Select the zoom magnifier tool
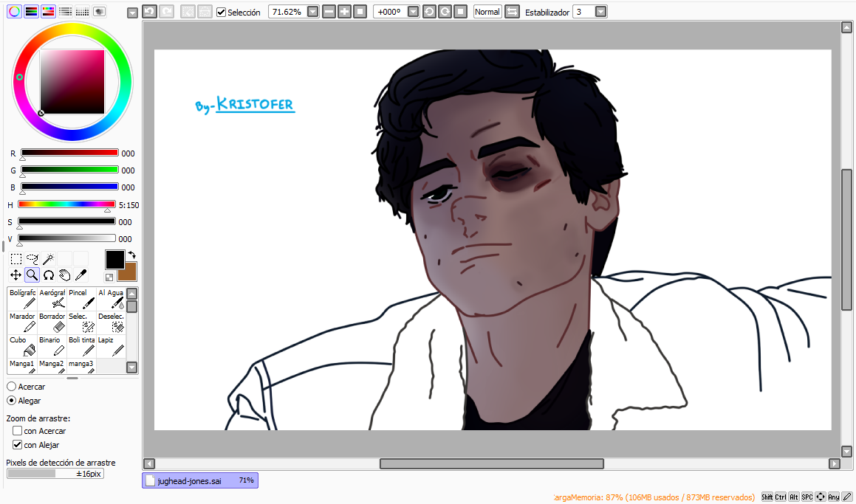This screenshot has width=856, height=504. point(32,275)
